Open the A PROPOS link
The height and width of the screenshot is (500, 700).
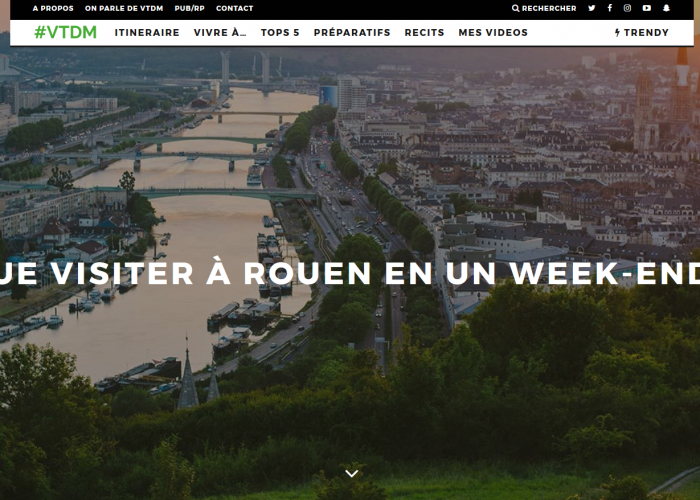tap(53, 8)
